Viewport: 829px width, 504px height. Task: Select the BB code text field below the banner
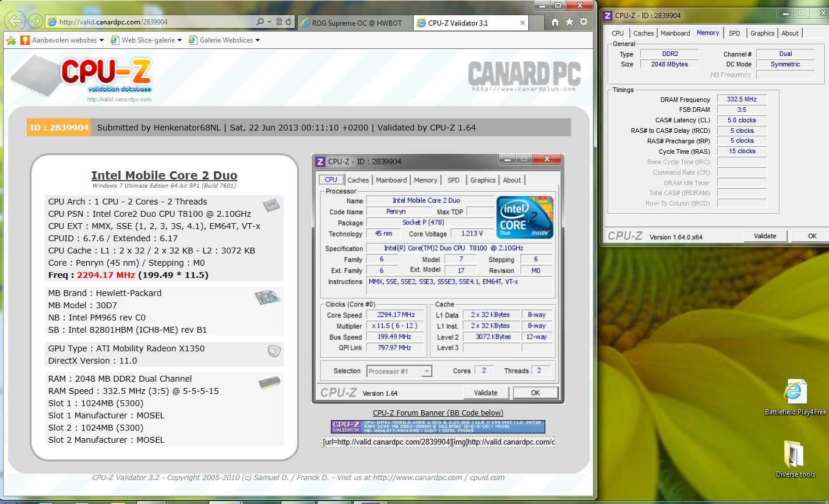click(438, 442)
